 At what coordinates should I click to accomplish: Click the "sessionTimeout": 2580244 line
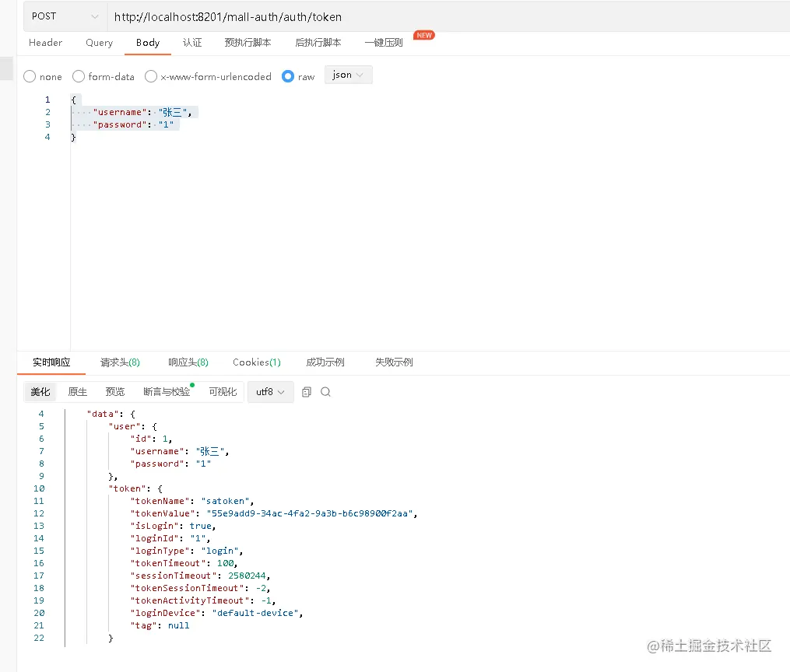200,576
